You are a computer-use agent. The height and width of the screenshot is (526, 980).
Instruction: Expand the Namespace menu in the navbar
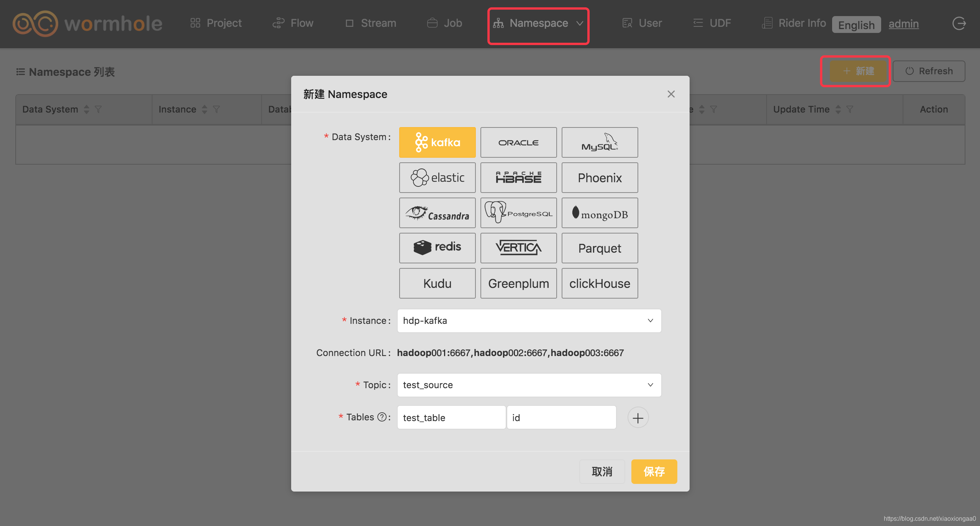[538, 23]
